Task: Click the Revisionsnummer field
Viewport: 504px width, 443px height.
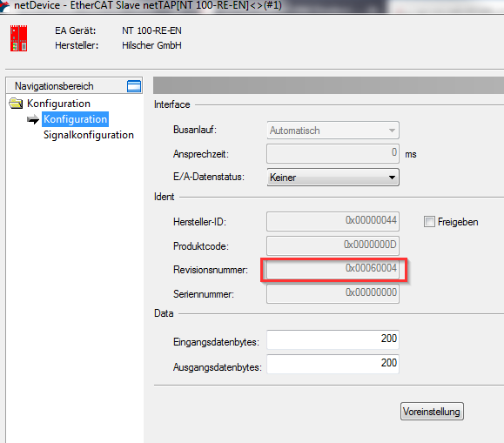Action: click(x=333, y=269)
